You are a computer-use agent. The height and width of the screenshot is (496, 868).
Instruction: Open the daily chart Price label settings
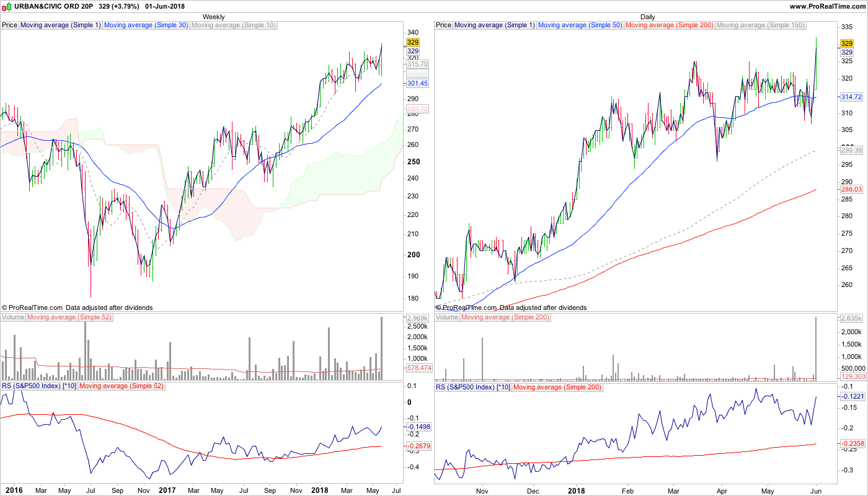tap(444, 25)
